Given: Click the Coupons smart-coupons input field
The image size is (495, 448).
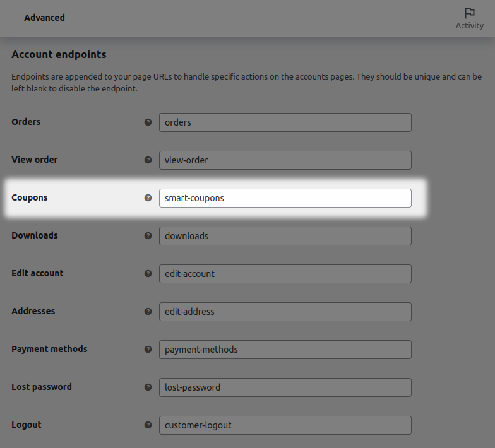Looking at the screenshot, I should pos(285,198).
